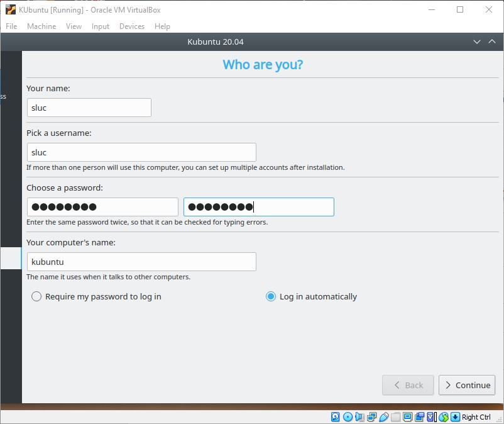Screen dimensions: 504x424
Task: Click the display monitor icon in status bar
Action: [408, 417]
